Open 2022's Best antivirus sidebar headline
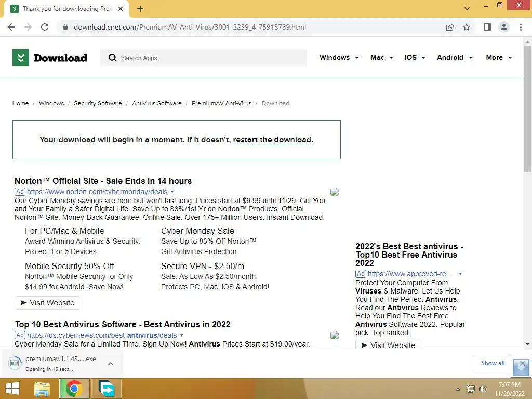 pyautogui.click(x=409, y=255)
